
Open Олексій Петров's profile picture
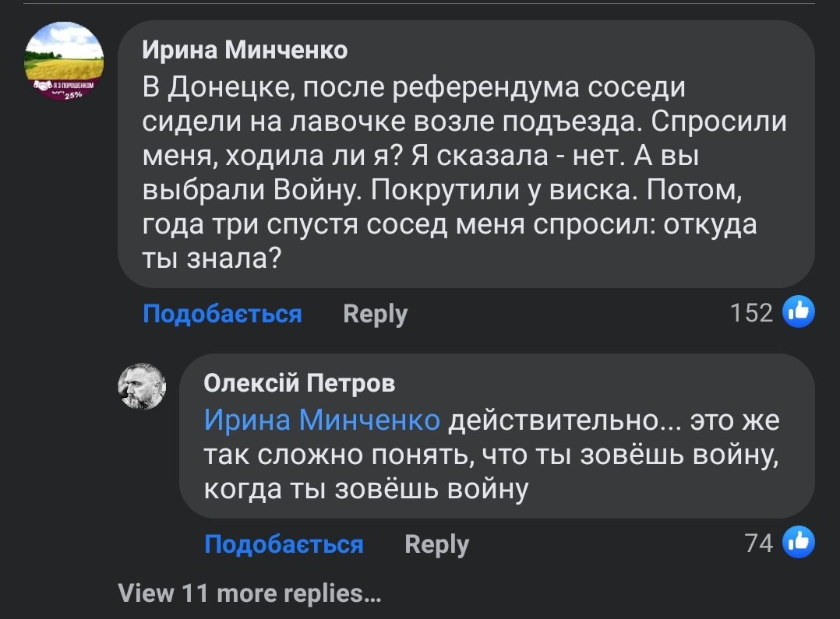[142, 386]
